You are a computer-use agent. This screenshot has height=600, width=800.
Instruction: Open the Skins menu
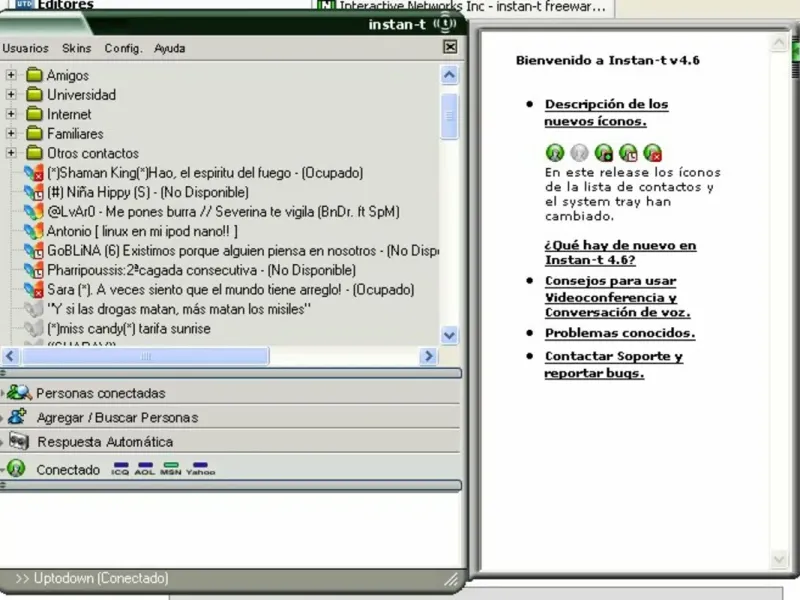click(77, 48)
